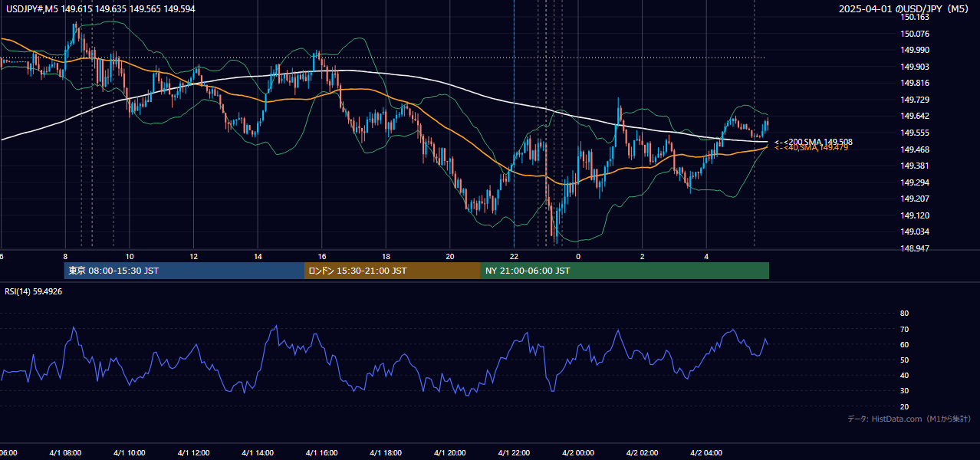The height and width of the screenshot is (460, 980).
Task: Select the 4/1 16:00 bottom time label
Action: tap(322, 453)
